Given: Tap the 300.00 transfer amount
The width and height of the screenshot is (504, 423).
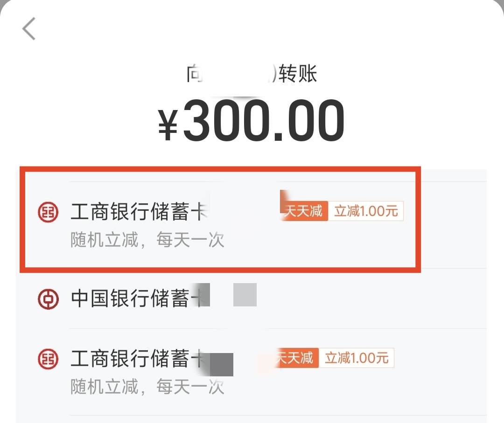Looking at the screenshot, I should point(264,120).
